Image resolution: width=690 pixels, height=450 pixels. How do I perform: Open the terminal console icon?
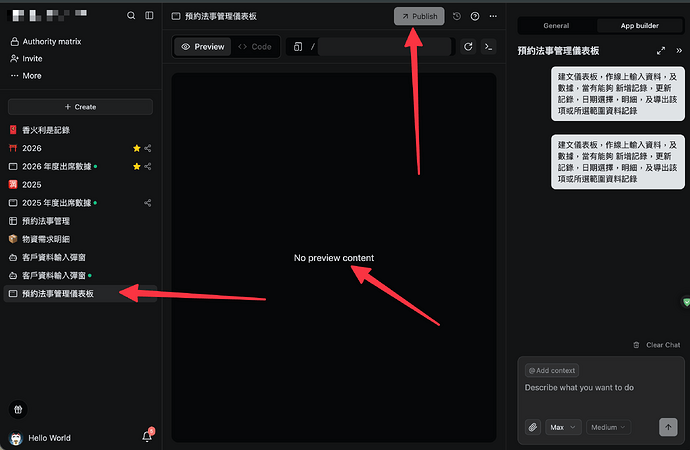coord(488,46)
